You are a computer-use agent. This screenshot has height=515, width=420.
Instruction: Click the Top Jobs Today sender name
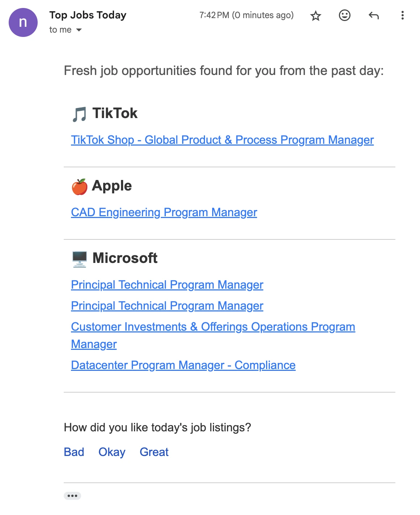(88, 15)
